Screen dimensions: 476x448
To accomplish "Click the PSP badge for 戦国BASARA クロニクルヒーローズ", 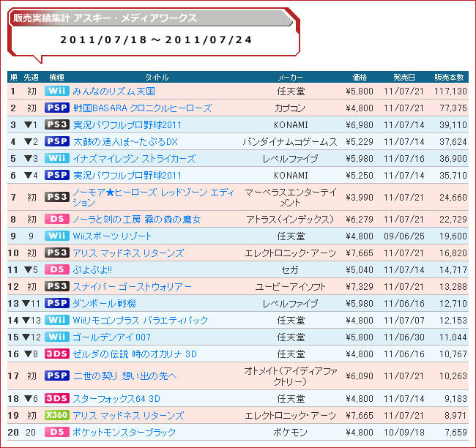I will pos(57,108).
